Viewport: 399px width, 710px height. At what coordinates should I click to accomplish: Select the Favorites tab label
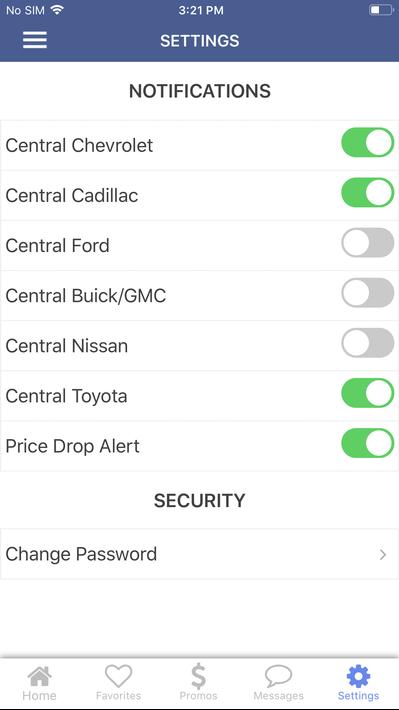118,696
